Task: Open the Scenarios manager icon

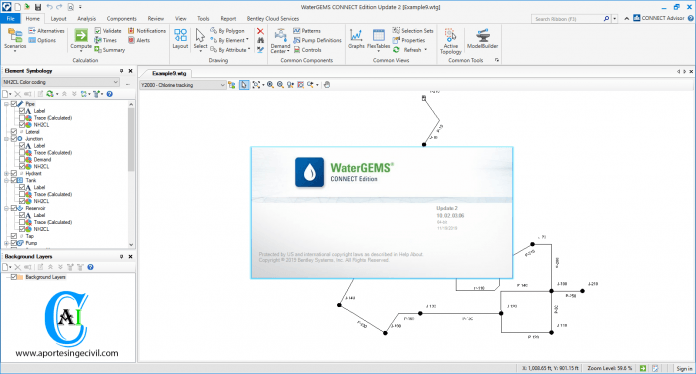Action: (x=15, y=39)
